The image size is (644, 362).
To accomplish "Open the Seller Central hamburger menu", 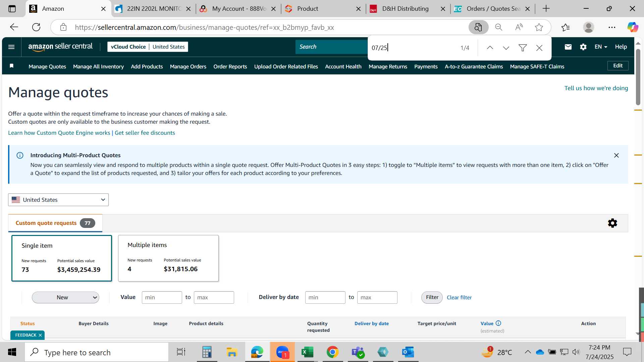I will coord(11,47).
